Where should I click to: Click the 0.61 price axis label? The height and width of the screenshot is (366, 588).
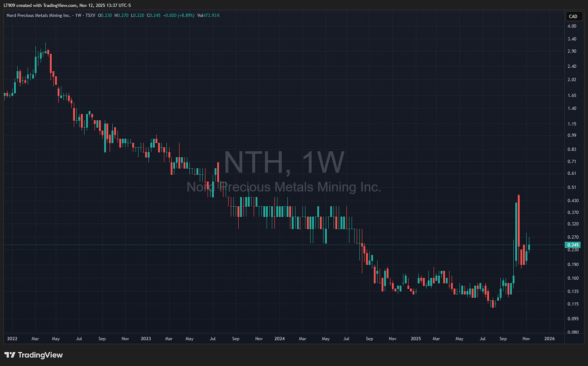(572, 174)
